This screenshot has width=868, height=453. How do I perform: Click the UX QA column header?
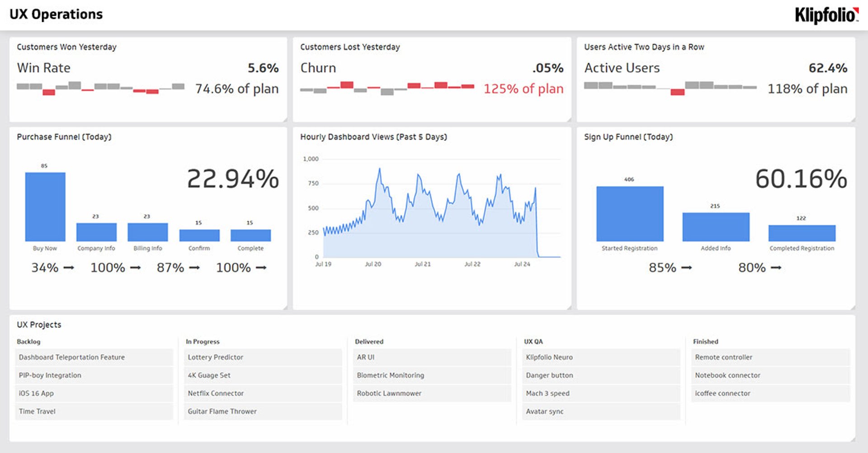533,342
